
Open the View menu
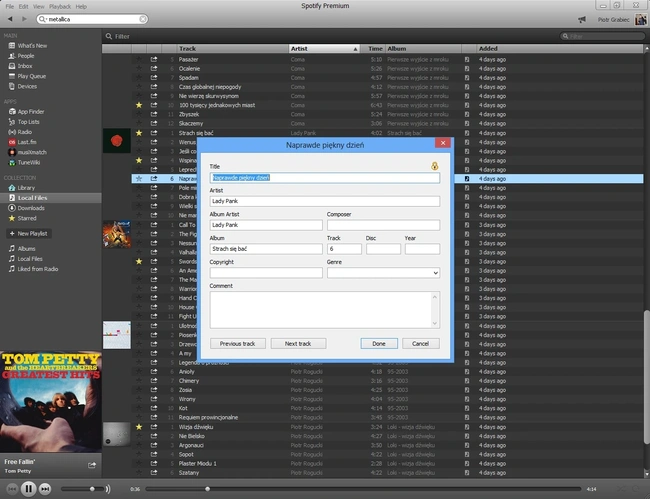coord(39,7)
